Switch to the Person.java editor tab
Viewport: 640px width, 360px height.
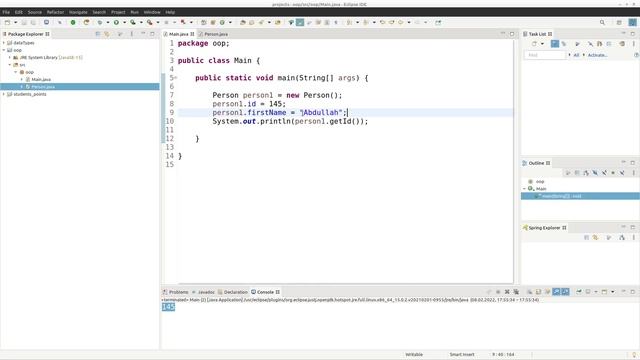213,34
